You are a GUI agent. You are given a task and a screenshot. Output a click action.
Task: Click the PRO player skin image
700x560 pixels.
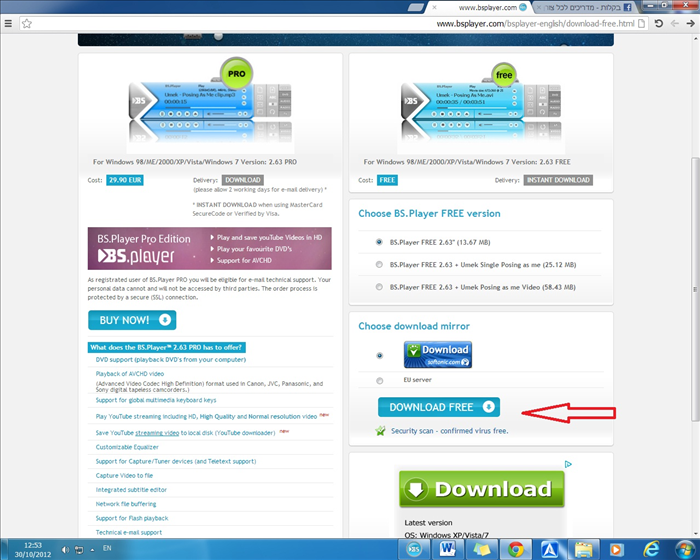[210, 105]
